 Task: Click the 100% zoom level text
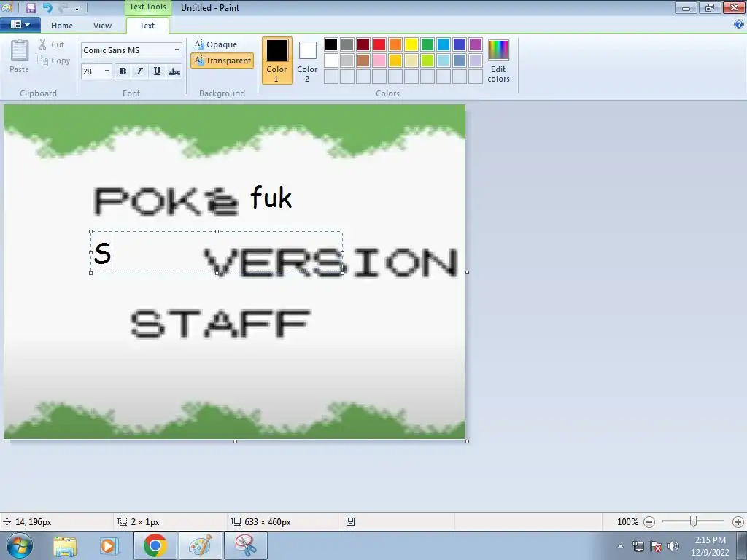(627, 522)
